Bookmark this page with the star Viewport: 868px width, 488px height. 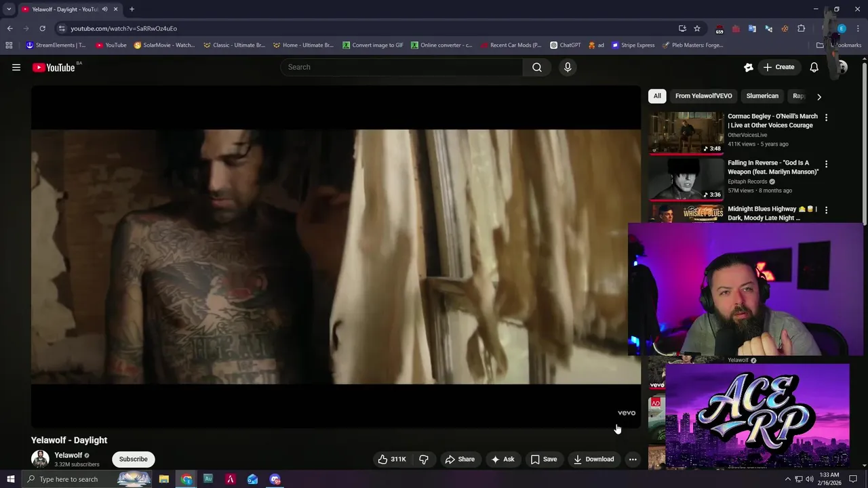tap(697, 28)
